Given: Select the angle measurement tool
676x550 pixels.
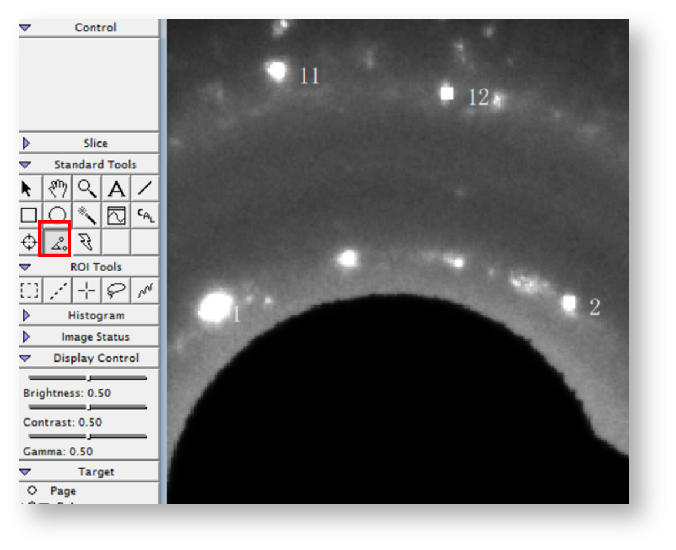Looking at the screenshot, I should [58, 241].
